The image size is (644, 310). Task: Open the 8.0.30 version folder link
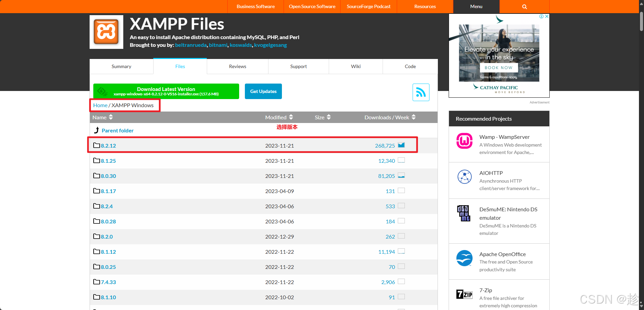[108, 176]
